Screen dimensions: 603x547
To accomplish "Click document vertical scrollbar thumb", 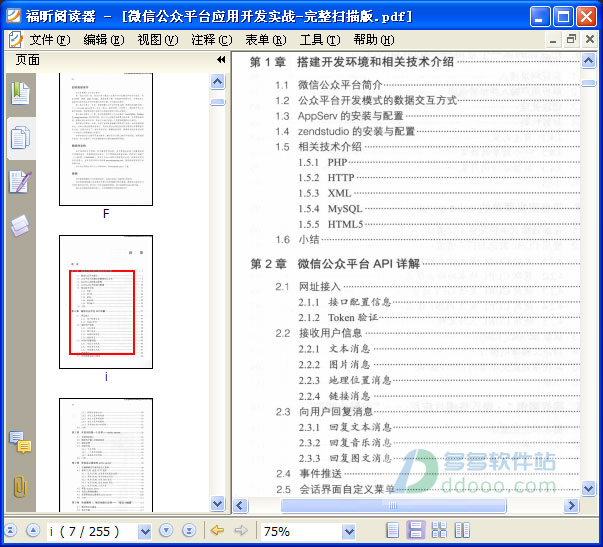I will [589, 83].
